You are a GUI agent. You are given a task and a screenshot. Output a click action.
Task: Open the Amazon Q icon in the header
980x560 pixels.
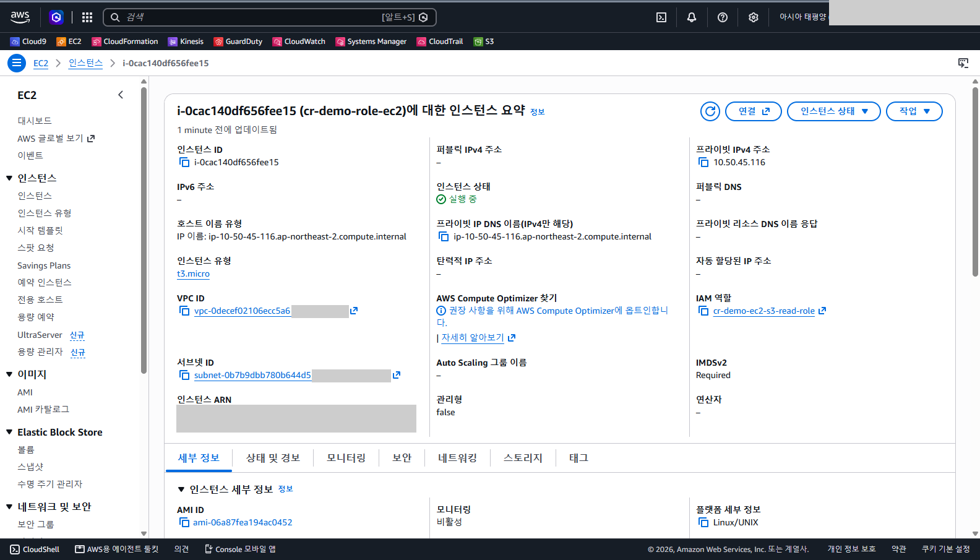tap(56, 17)
